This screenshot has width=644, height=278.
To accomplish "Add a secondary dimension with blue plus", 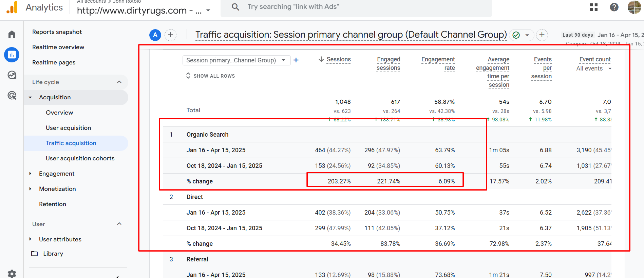I will pos(296,60).
